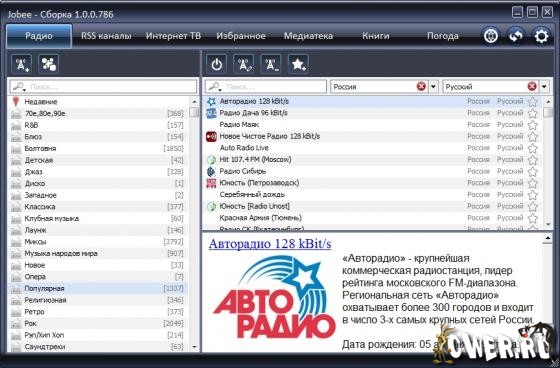Select the Болтовня genre
The height and width of the screenshot is (368, 560).
point(98,149)
